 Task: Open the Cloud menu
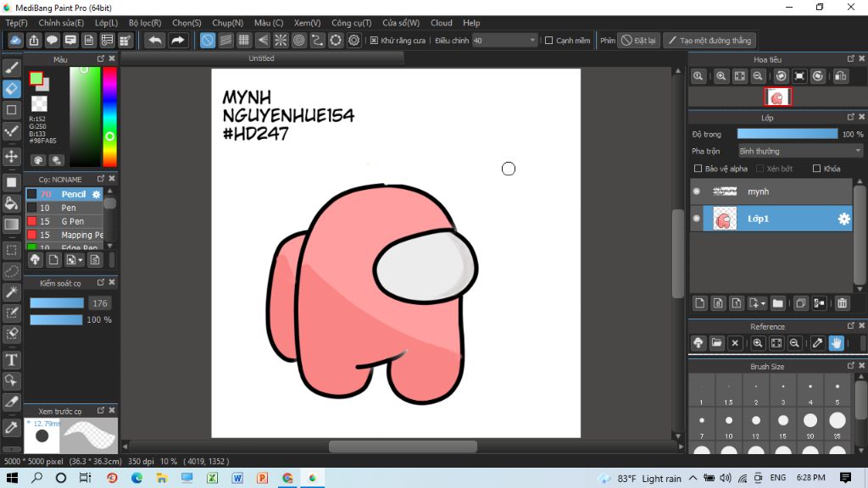(441, 23)
